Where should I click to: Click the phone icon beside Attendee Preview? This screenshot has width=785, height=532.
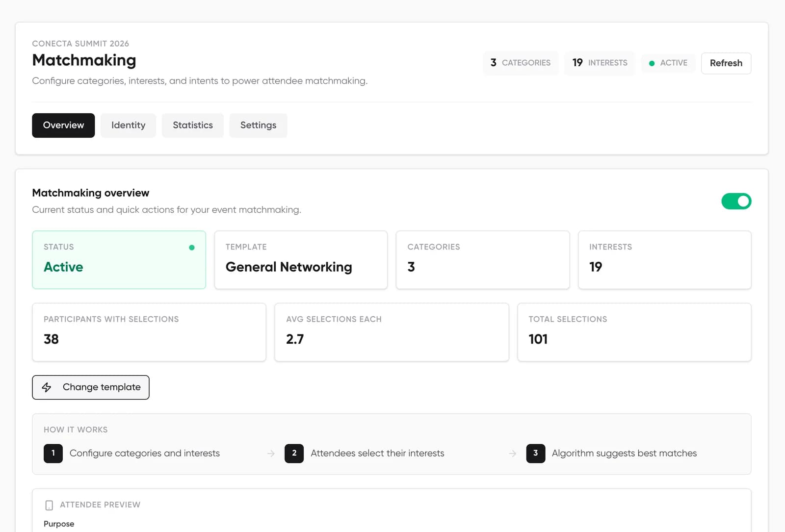pos(49,505)
